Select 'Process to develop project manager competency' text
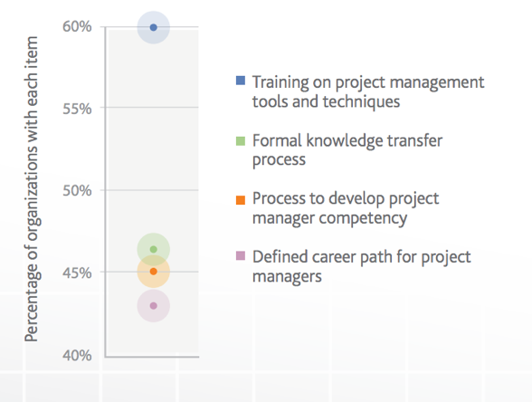Screen dimensions: 532x402 point(346,208)
